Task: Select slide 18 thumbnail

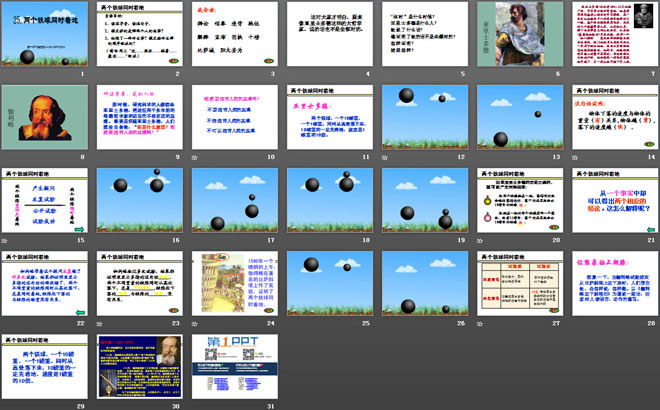Action: [330, 200]
